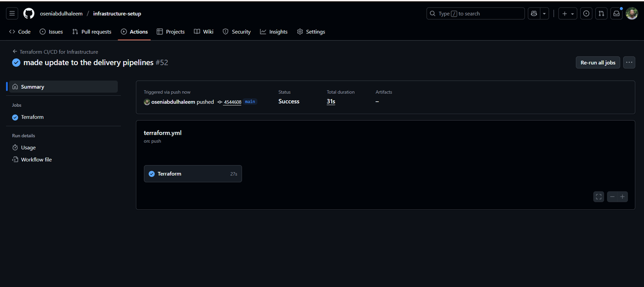Screen dimensions: 644x287
Task: Open the Projects tab
Action: pos(171,32)
